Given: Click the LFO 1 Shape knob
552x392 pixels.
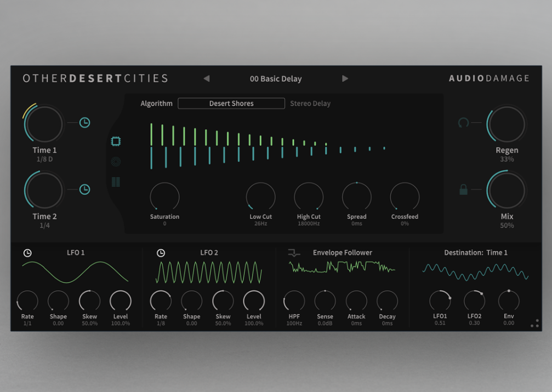Looking at the screenshot, I should click(58, 301).
